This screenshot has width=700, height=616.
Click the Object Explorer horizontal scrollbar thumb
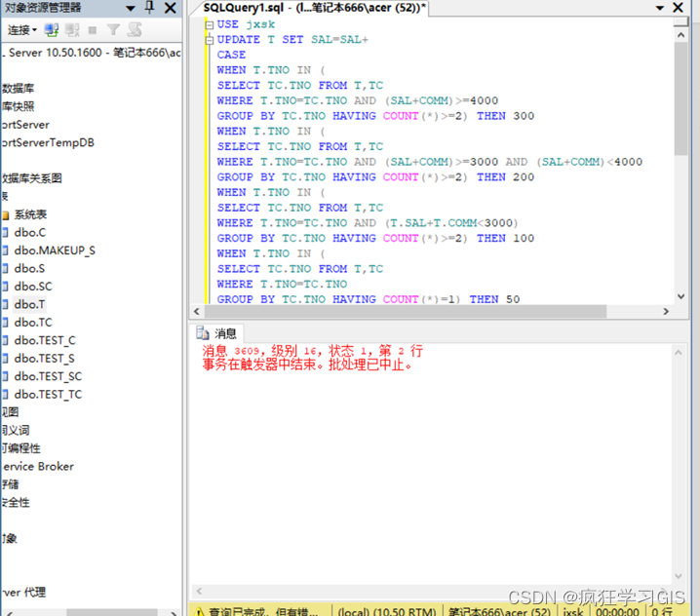point(111,612)
